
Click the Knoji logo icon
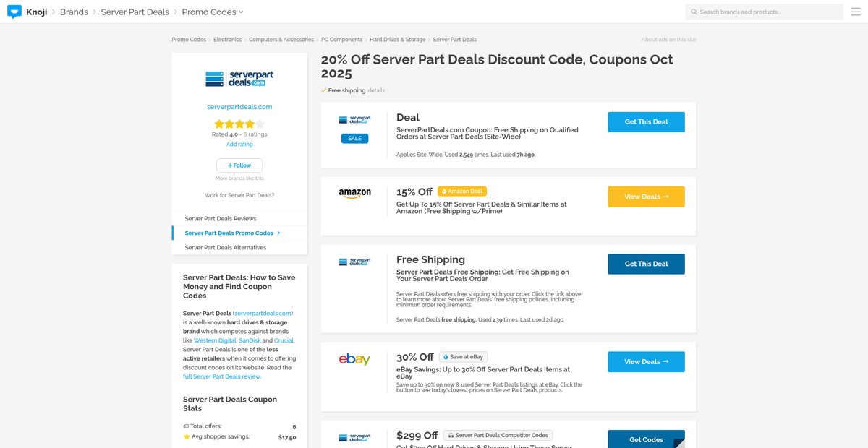coord(14,12)
